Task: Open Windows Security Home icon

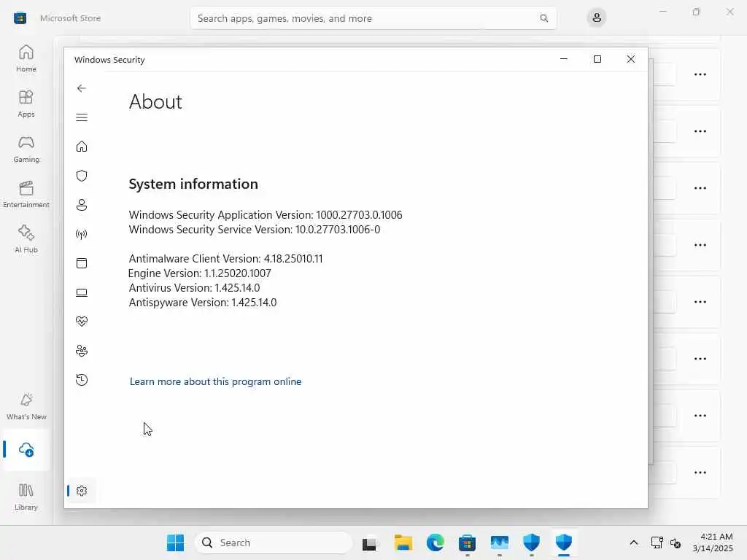Action: click(82, 146)
